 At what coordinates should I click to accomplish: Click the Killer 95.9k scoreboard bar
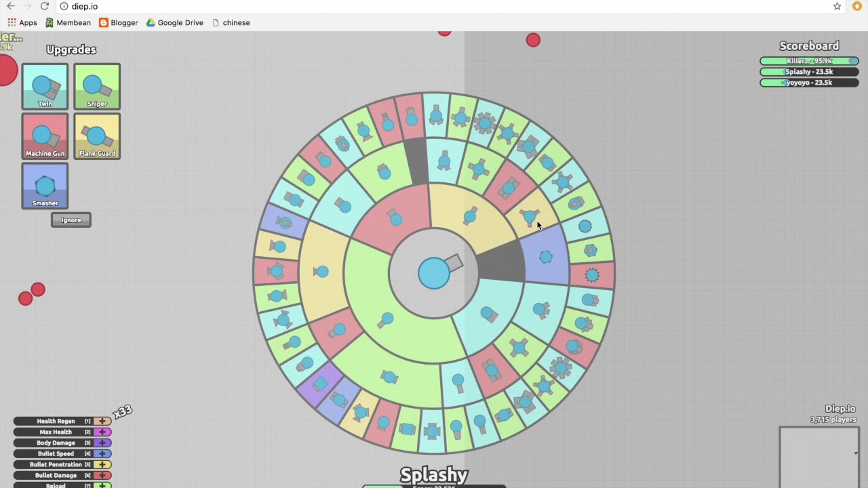click(x=809, y=61)
